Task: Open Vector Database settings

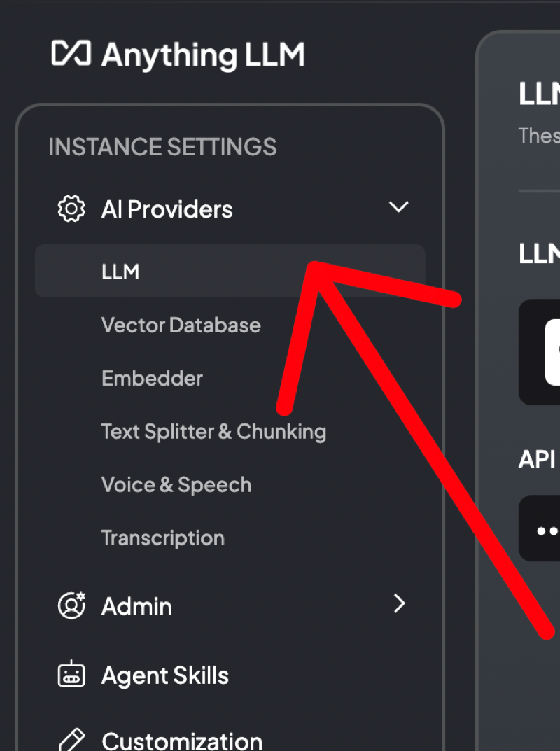Action: click(x=181, y=325)
